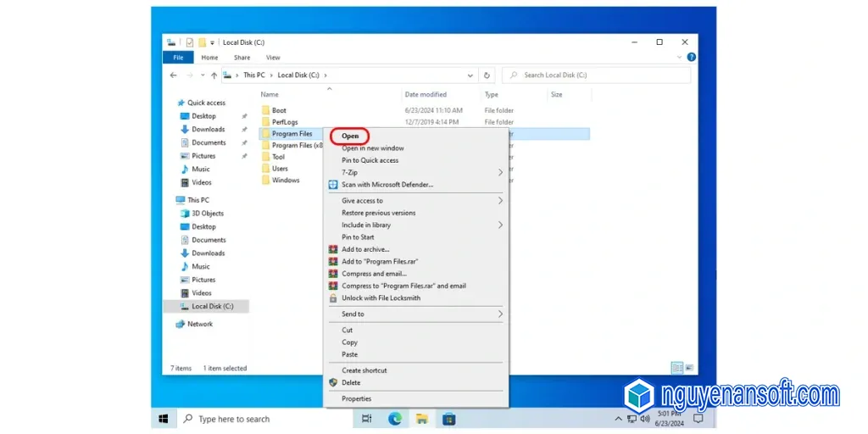Switch to details view button
Viewport: 868px width, 434px height.
pyautogui.click(x=677, y=368)
